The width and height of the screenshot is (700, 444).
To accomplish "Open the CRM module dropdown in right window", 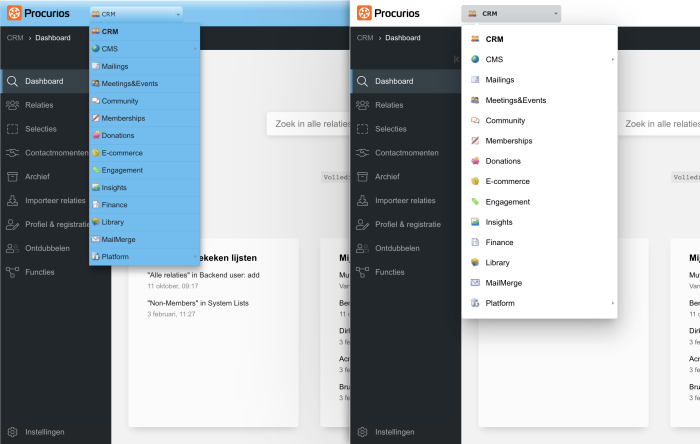I will pyautogui.click(x=511, y=13).
